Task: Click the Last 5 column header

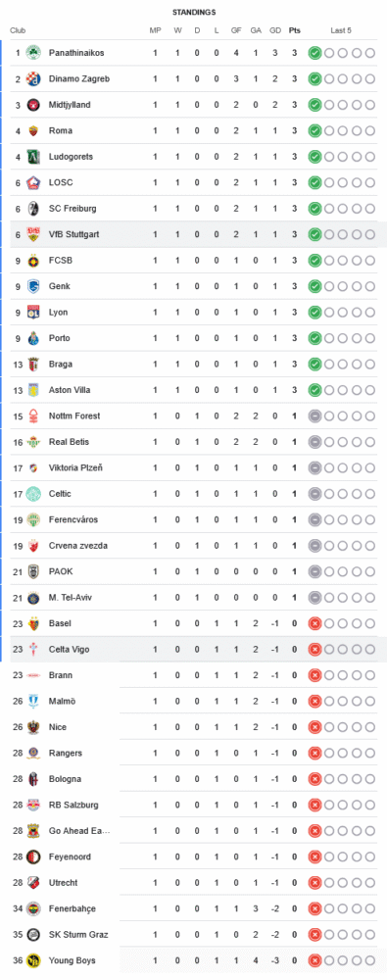Action: [341, 30]
